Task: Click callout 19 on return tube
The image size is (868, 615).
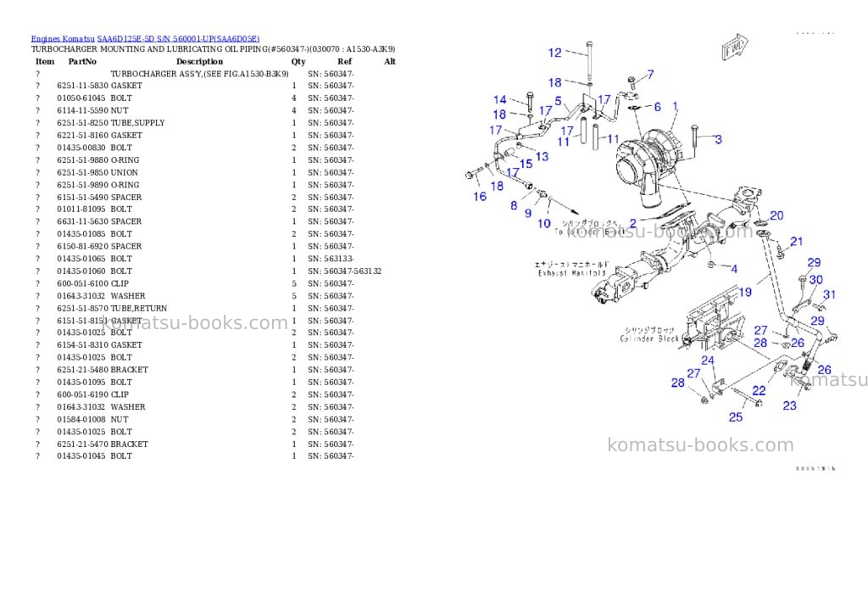Action: [x=745, y=292]
